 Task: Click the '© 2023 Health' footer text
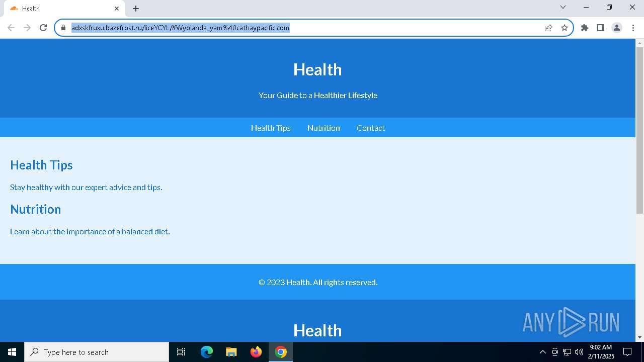(x=318, y=282)
